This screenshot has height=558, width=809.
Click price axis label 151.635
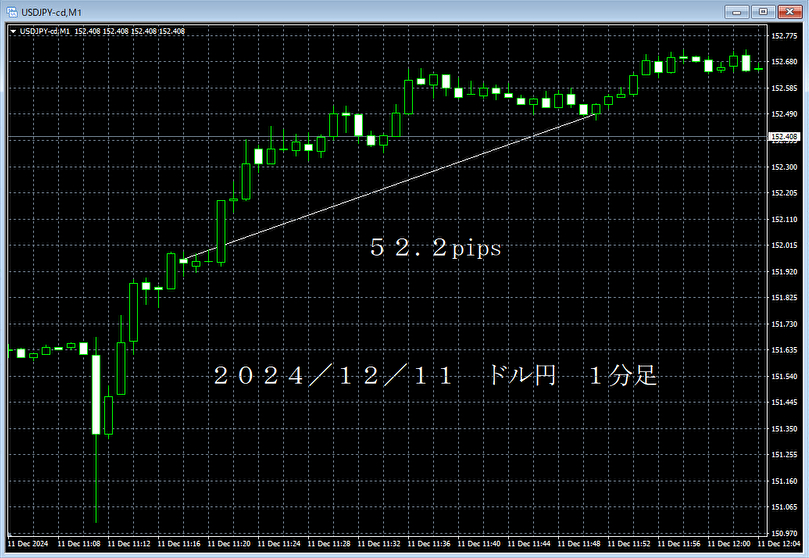(784, 350)
